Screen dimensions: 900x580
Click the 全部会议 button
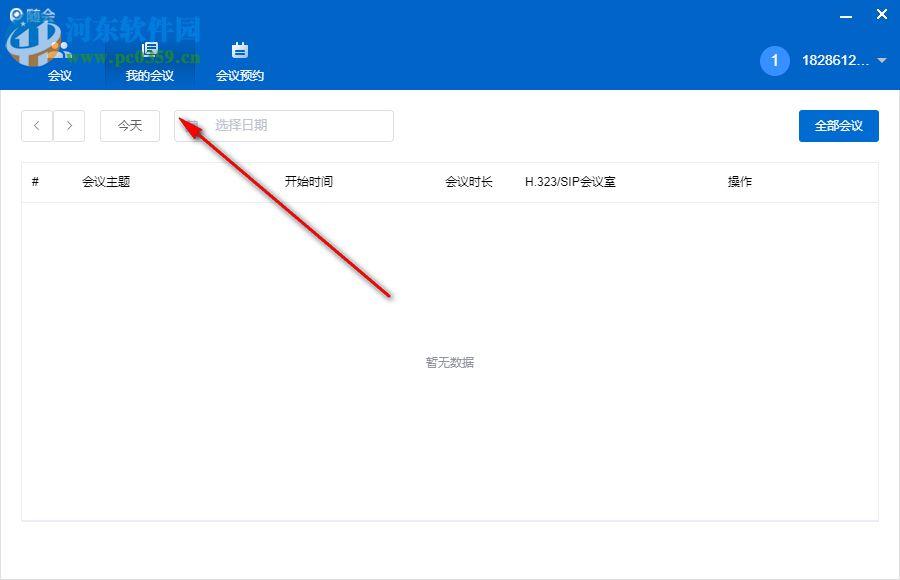coord(839,126)
